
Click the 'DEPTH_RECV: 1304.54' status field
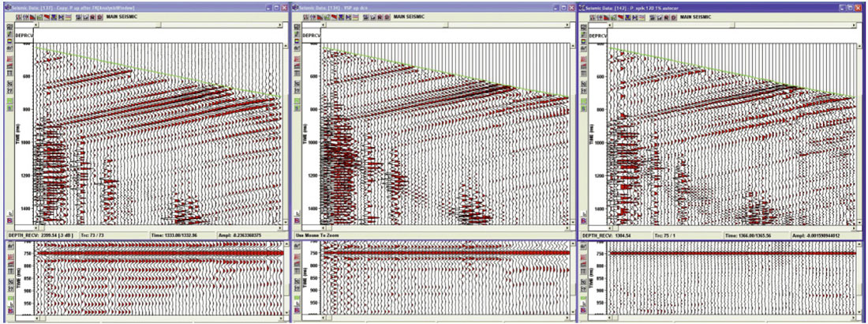(615, 235)
